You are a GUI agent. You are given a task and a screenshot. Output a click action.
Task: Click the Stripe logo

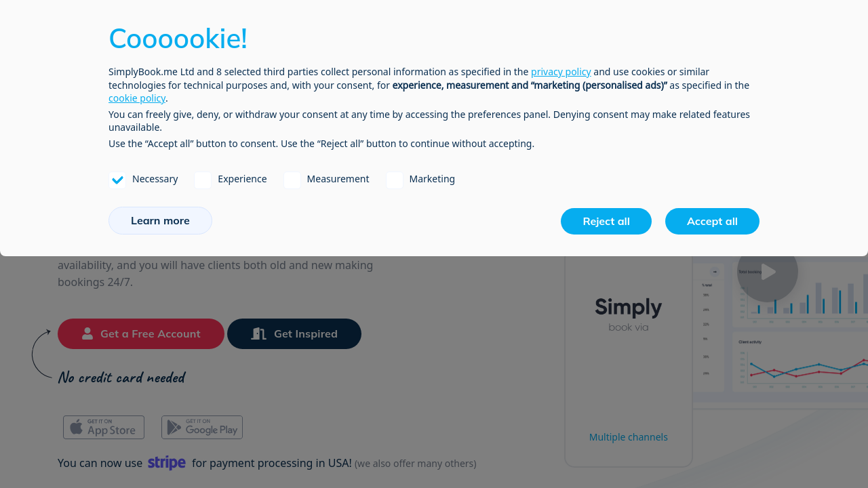click(x=167, y=463)
